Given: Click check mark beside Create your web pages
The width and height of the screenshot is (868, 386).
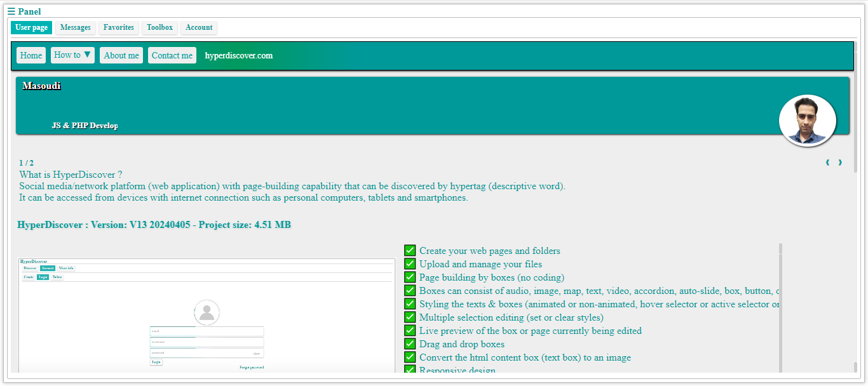Looking at the screenshot, I should coord(410,250).
